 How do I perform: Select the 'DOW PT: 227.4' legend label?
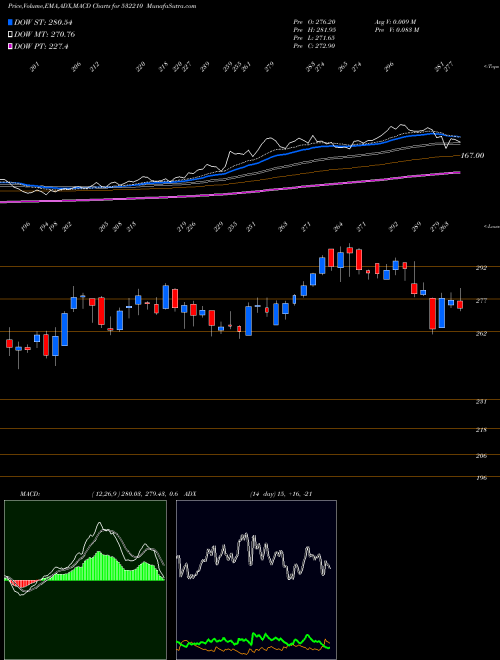pyautogui.click(x=41, y=46)
